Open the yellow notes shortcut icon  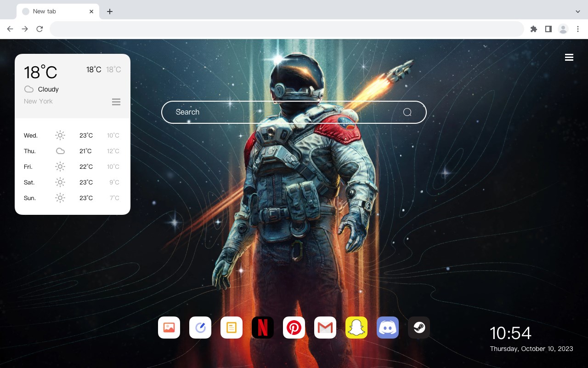(232, 328)
